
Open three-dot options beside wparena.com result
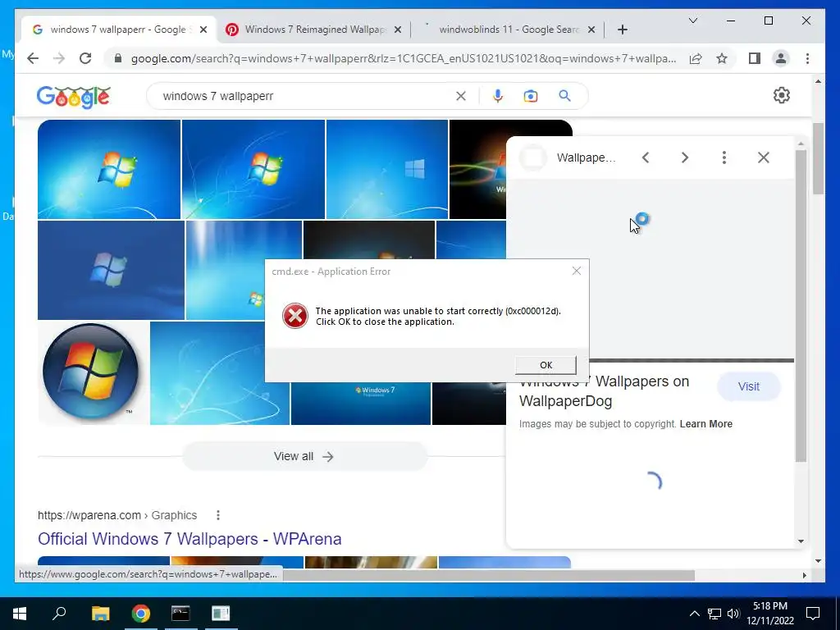(218, 515)
